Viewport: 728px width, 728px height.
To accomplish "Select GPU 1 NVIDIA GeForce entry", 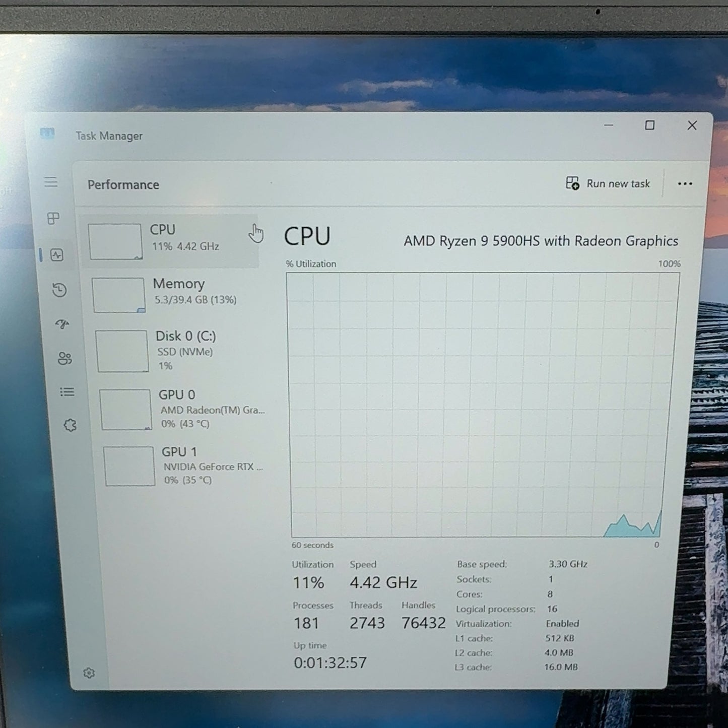I will pos(184,466).
